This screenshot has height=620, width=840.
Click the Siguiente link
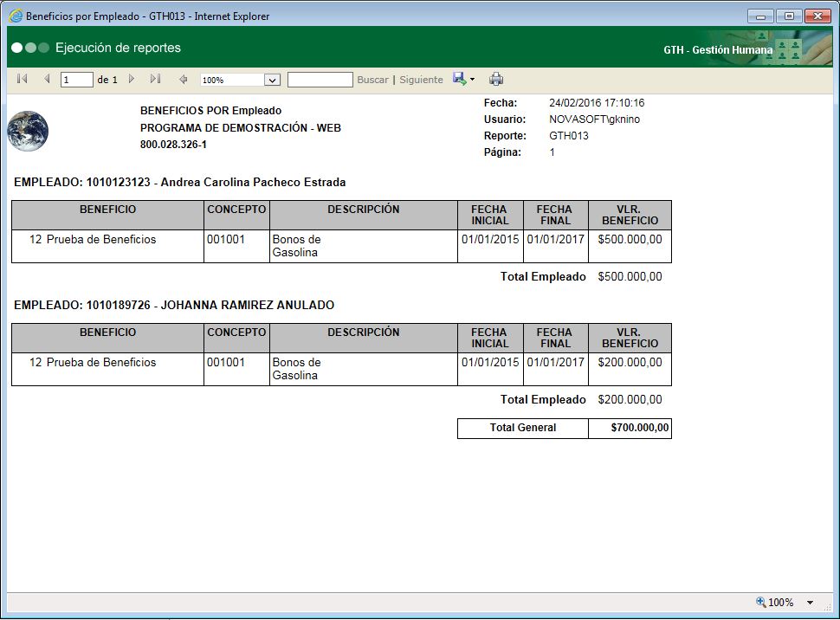421,80
